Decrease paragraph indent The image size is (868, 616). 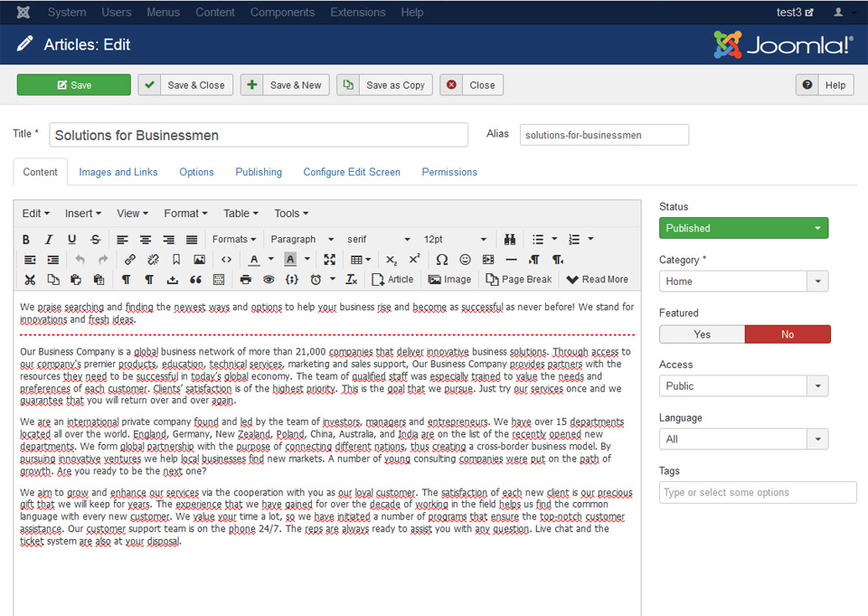click(30, 260)
